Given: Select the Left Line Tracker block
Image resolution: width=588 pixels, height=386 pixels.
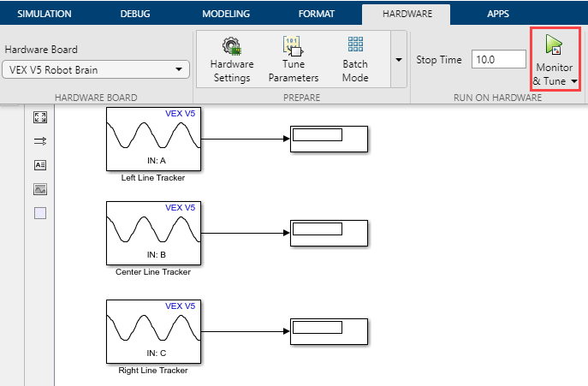Looking at the screenshot, I should point(153,139).
